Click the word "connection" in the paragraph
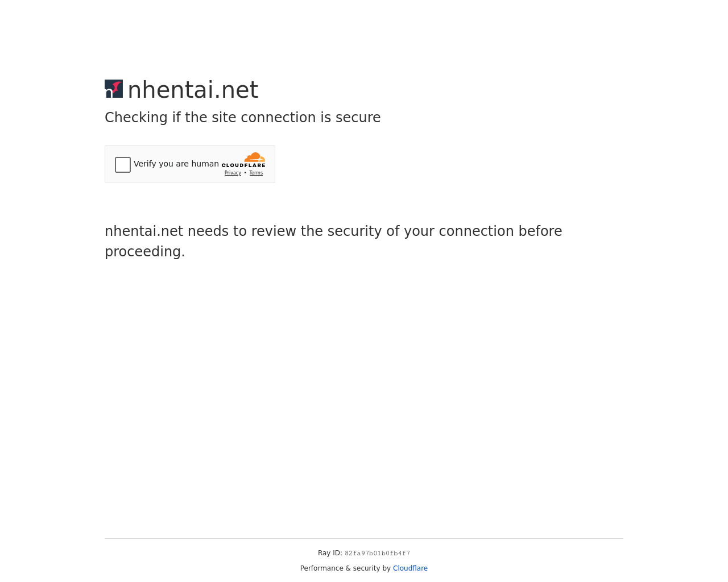The image size is (728, 582). (476, 231)
